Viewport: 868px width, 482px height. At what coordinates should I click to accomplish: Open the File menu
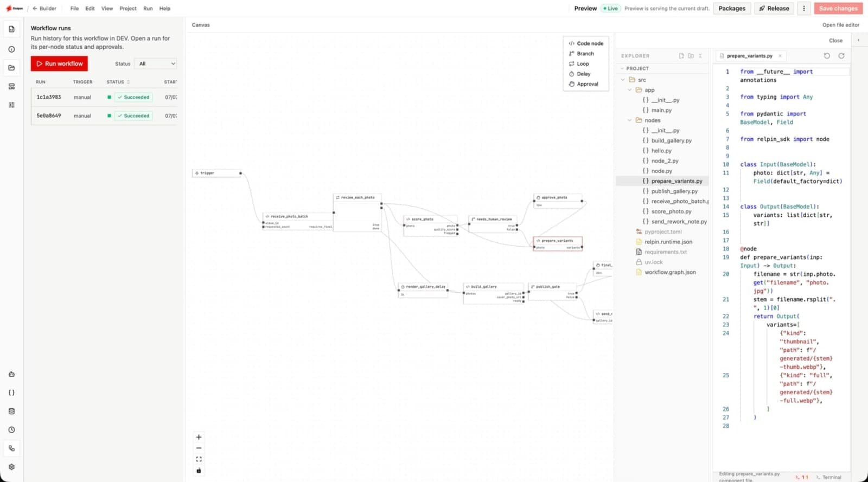[x=74, y=9]
